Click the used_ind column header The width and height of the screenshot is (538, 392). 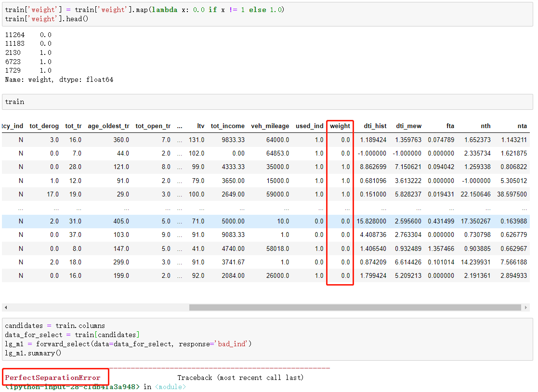310,126
